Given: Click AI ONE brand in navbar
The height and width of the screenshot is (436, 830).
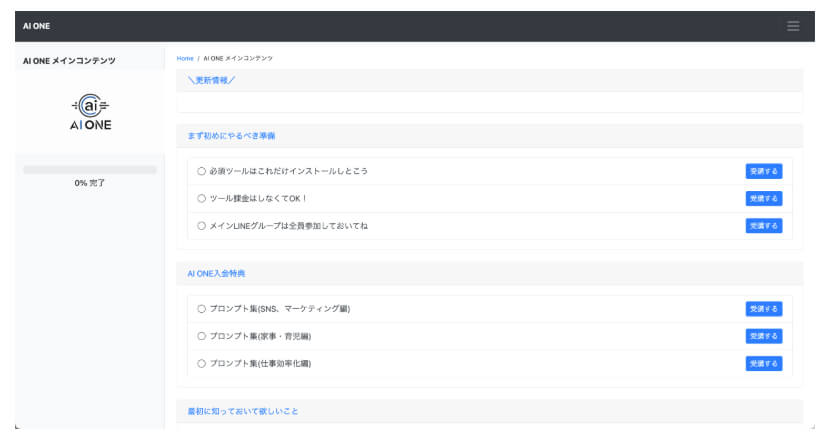Looking at the screenshot, I should coord(37,26).
